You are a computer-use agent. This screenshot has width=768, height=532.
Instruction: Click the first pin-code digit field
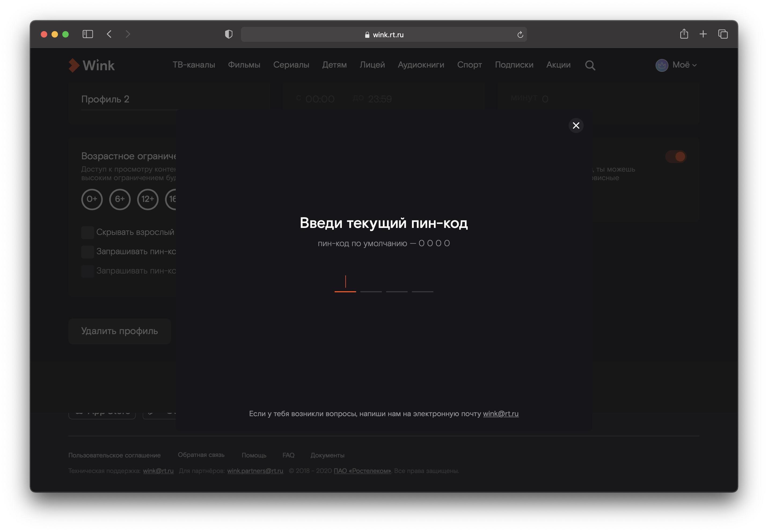coord(345,283)
